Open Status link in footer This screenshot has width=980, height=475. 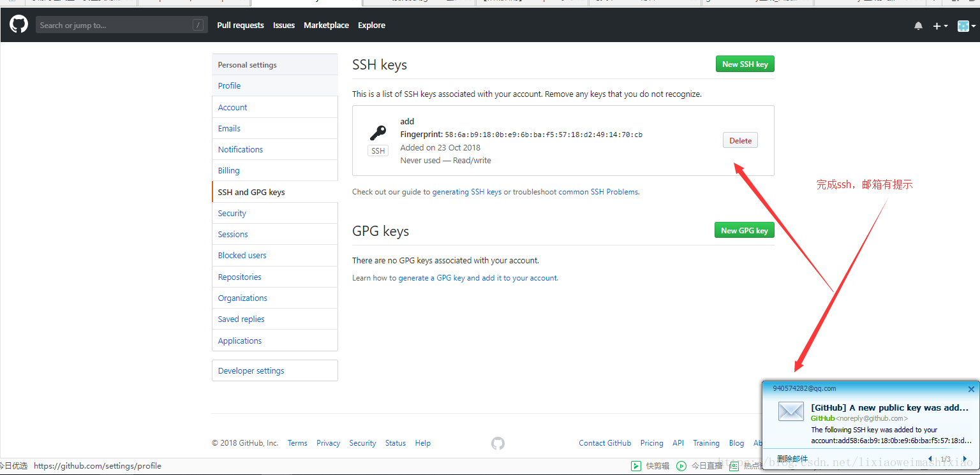click(396, 443)
